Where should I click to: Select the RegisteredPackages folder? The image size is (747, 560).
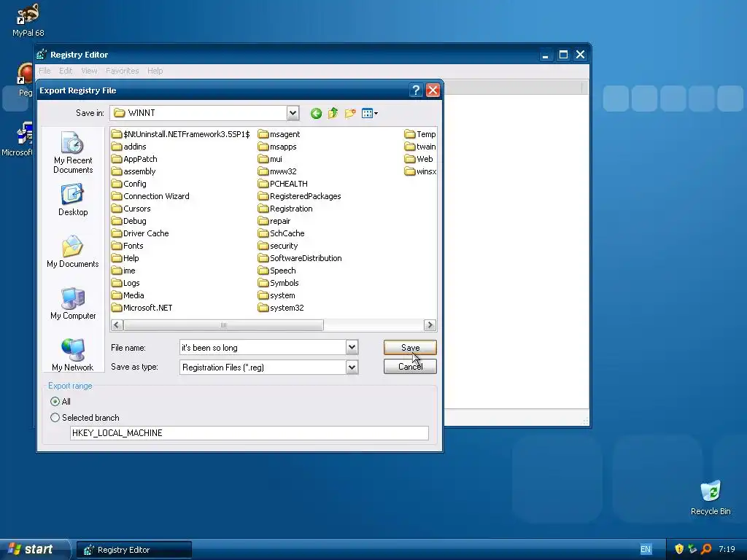300,196
